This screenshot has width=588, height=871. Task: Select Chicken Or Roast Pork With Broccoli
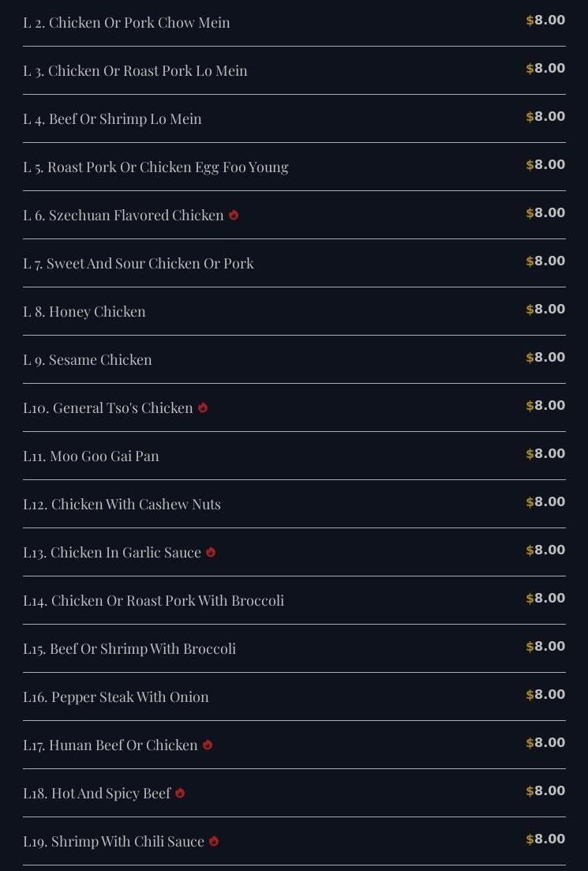click(153, 601)
